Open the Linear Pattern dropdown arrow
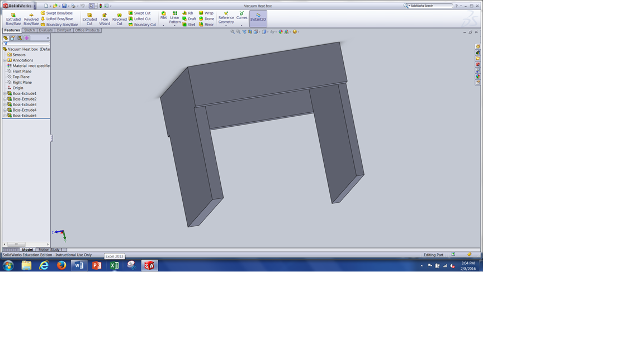 (174, 26)
